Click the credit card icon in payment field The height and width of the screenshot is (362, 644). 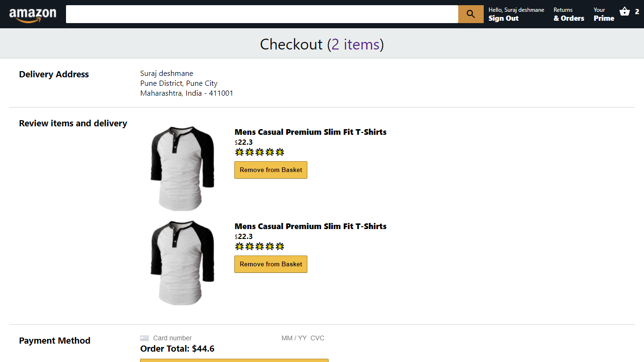[x=145, y=338]
